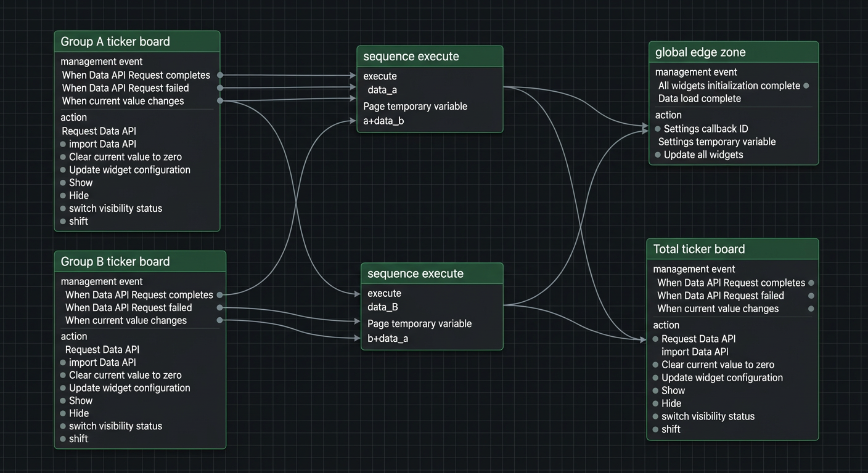Click 'When Data API Request failed' in Total ticker board
Image resolution: width=868 pixels, height=473 pixels.
tap(721, 296)
